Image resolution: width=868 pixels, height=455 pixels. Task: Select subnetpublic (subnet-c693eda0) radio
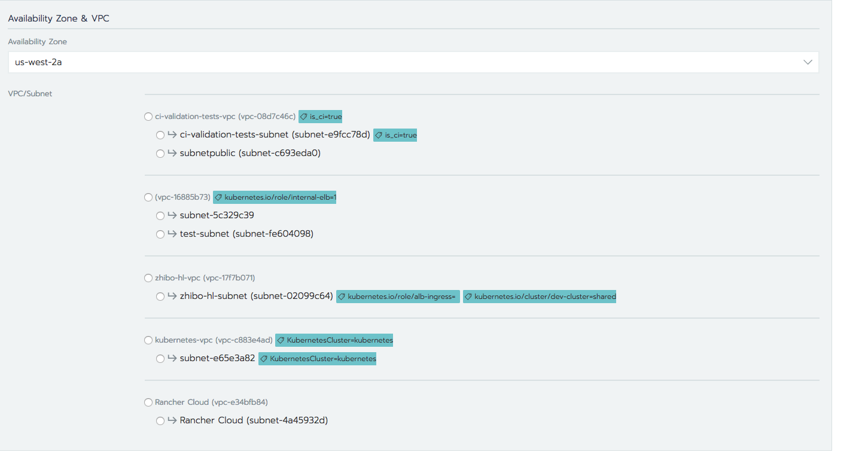(x=160, y=154)
